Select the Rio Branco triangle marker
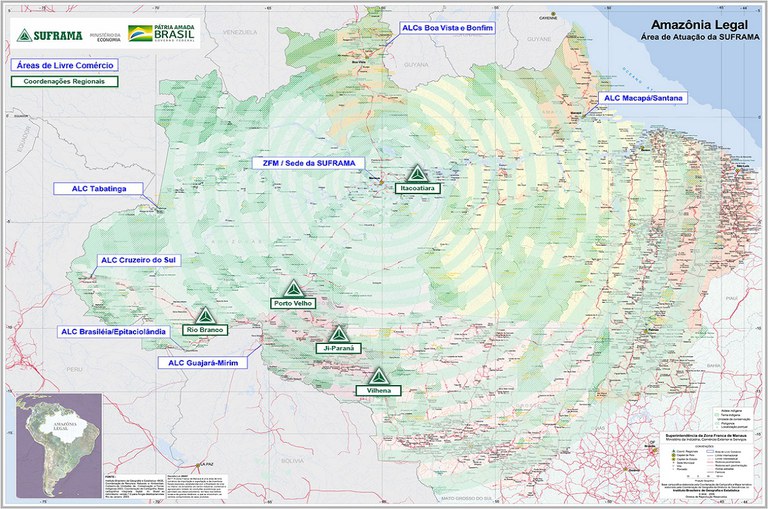 [x=205, y=315]
